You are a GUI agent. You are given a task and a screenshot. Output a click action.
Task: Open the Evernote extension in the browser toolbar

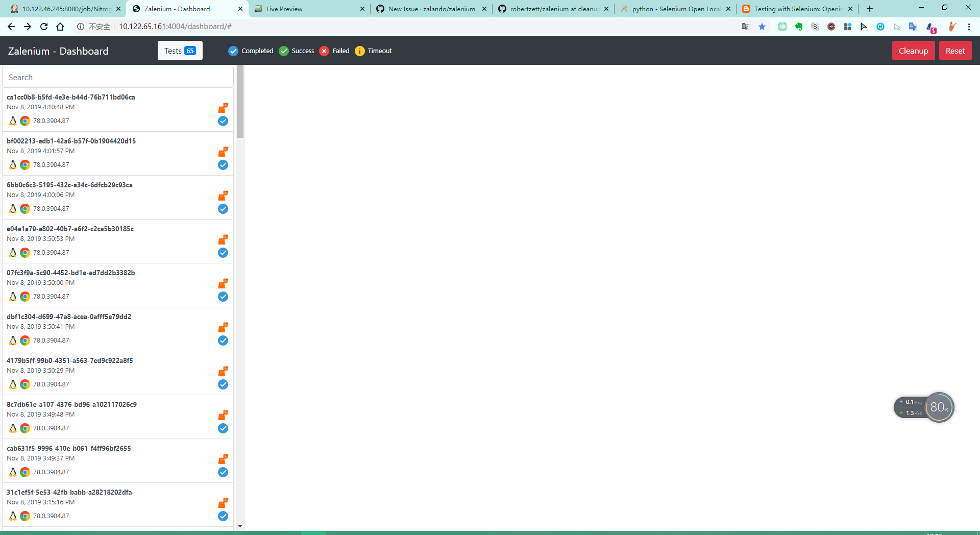coord(799,27)
